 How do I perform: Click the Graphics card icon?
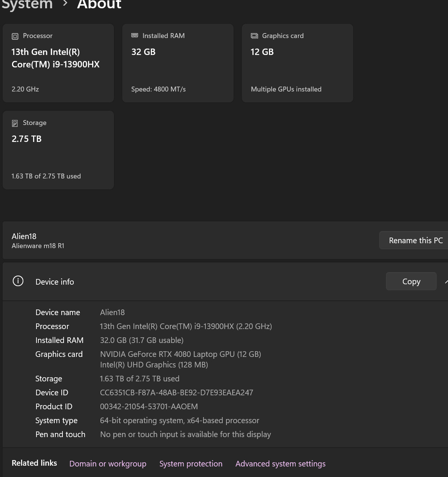(x=254, y=36)
